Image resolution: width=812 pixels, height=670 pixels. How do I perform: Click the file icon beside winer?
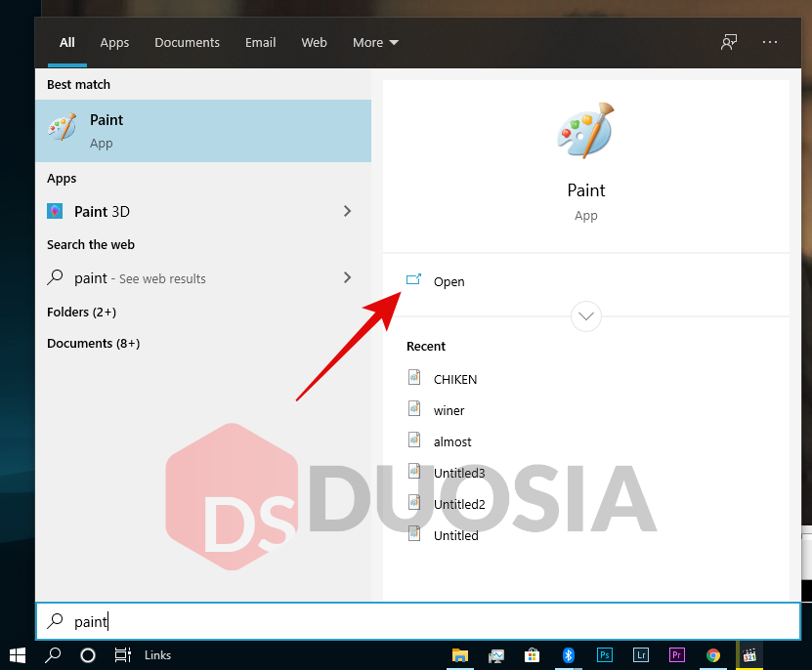click(x=414, y=408)
